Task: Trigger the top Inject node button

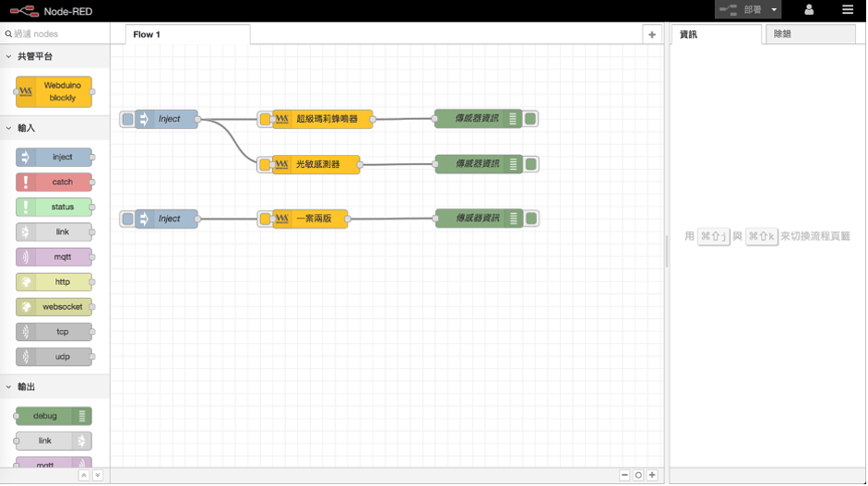Action: click(x=128, y=119)
